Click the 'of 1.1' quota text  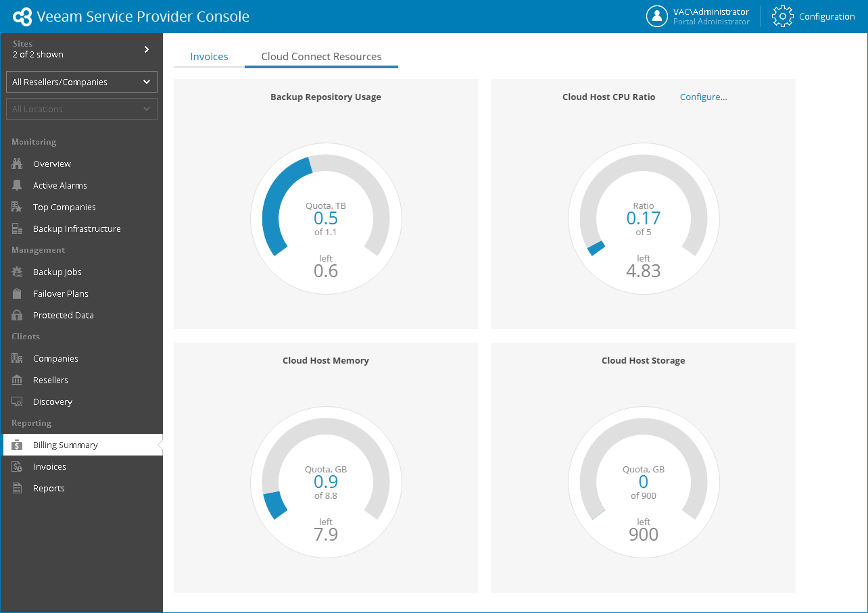pyautogui.click(x=326, y=232)
